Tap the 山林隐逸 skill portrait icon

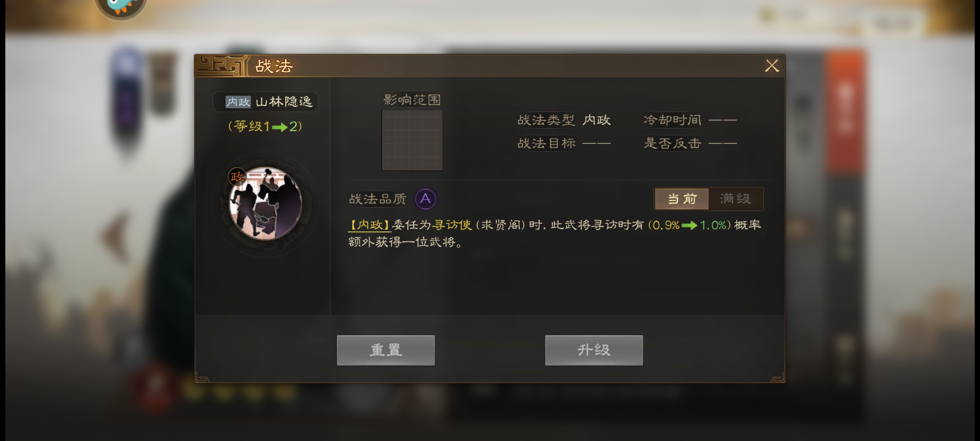point(265,203)
